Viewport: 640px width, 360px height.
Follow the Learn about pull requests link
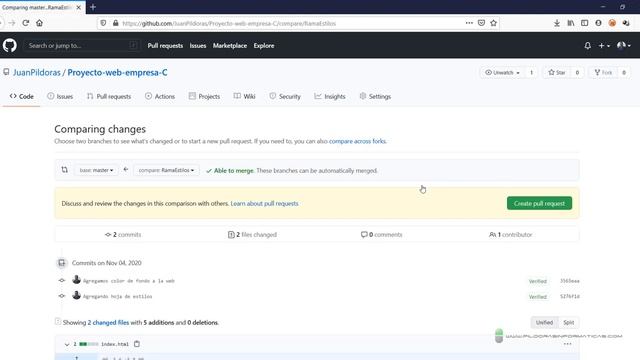[x=264, y=203]
